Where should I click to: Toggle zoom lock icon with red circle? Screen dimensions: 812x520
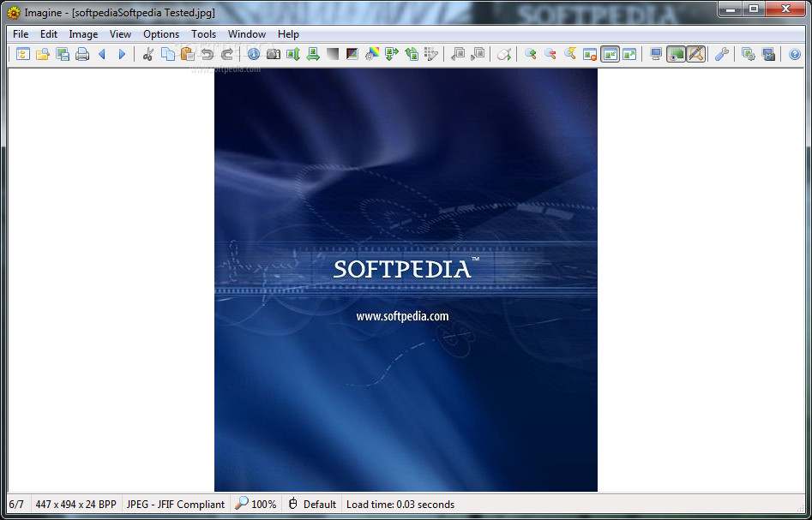point(590,54)
